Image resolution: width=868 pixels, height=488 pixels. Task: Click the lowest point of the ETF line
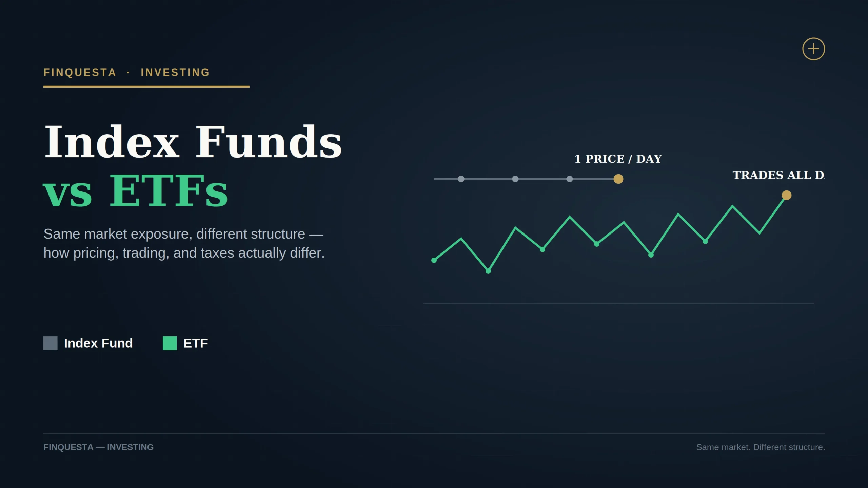(x=488, y=271)
